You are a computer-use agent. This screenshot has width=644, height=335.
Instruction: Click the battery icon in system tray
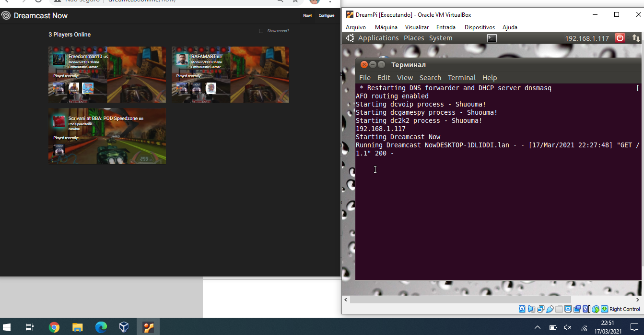(x=553, y=328)
